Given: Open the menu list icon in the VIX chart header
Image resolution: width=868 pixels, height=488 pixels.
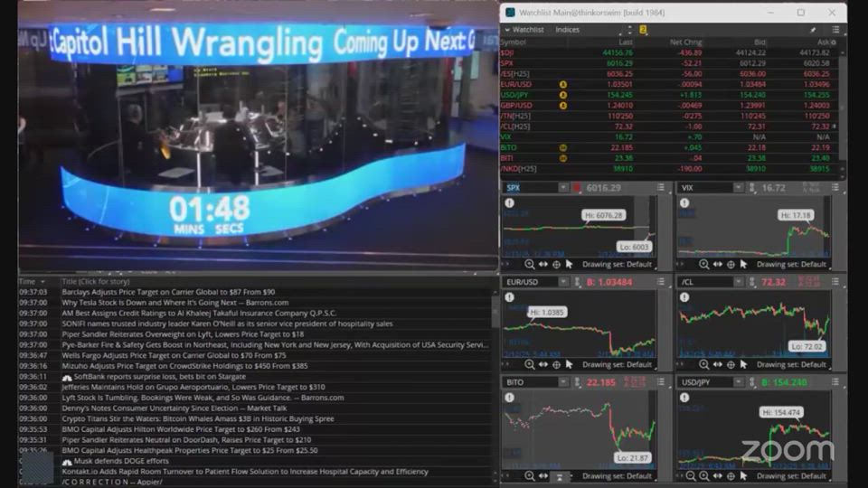Looking at the screenshot, I should [835, 188].
